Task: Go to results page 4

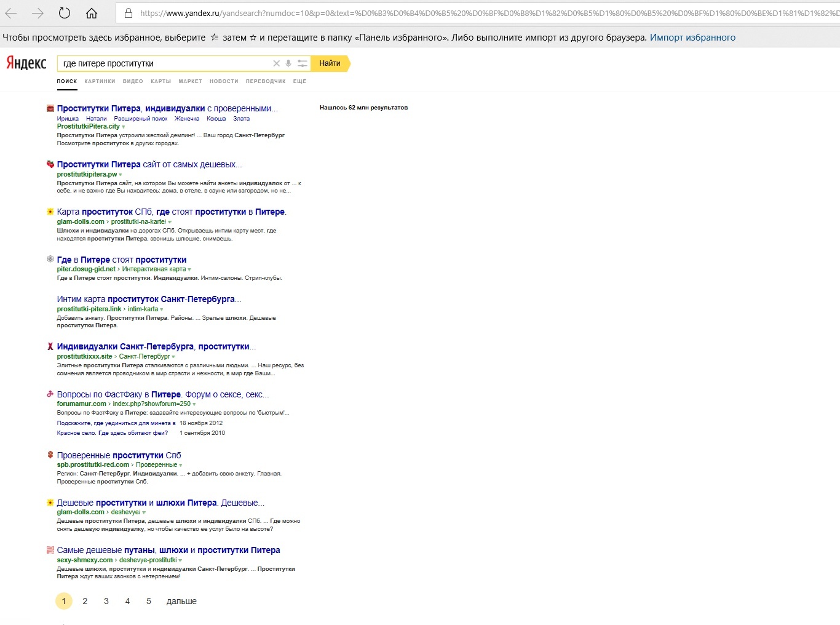Action: [127, 601]
